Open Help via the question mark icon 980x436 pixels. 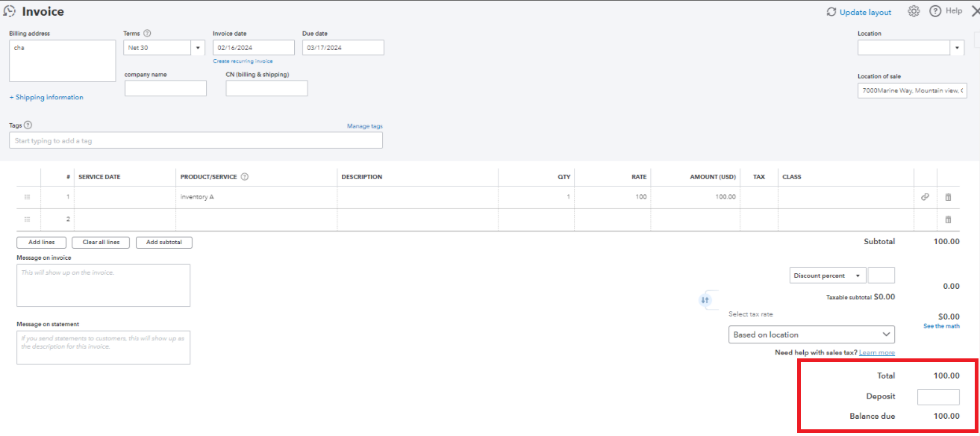click(935, 11)
